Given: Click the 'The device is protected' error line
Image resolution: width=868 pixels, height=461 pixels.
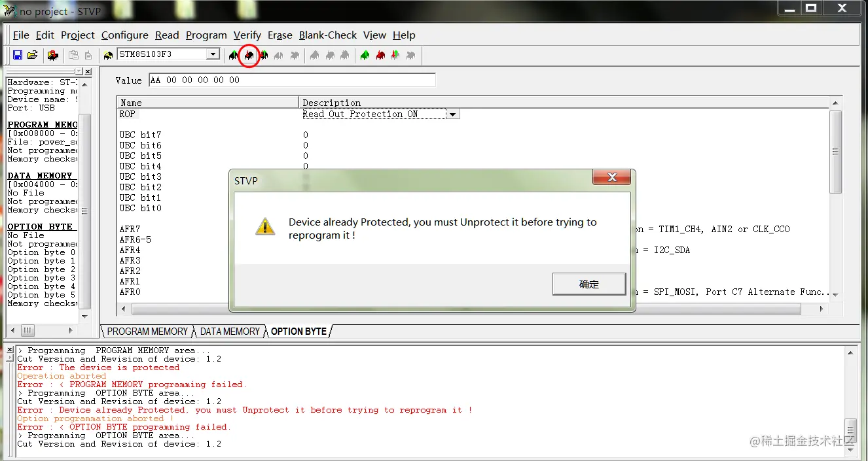Looking at the screenshot, I should (98, 367).
